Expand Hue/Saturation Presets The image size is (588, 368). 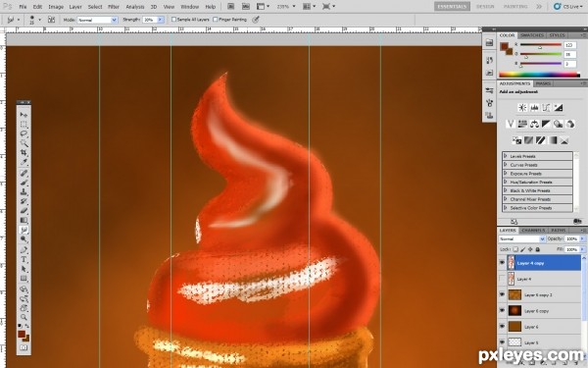point(506,182)
